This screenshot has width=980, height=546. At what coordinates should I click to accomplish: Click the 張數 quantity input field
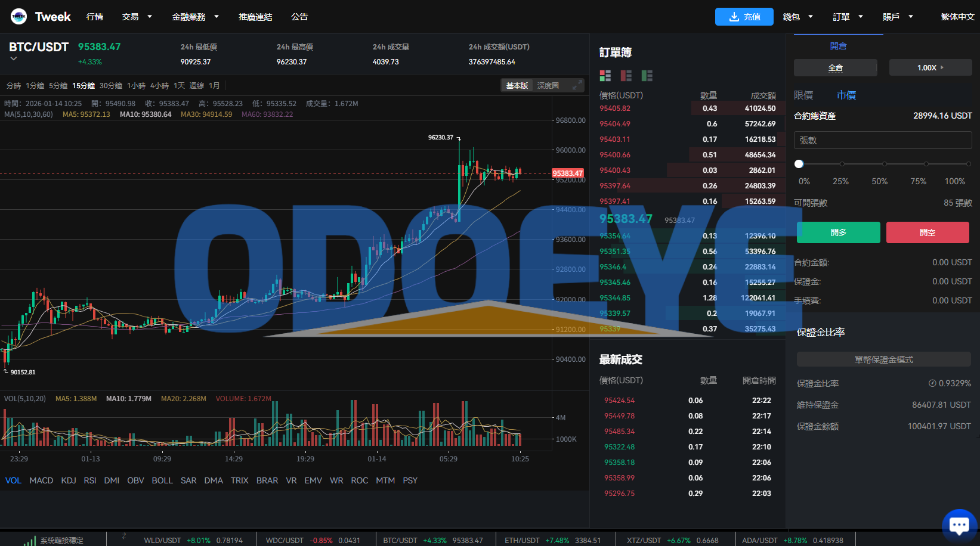pos(882,141)
